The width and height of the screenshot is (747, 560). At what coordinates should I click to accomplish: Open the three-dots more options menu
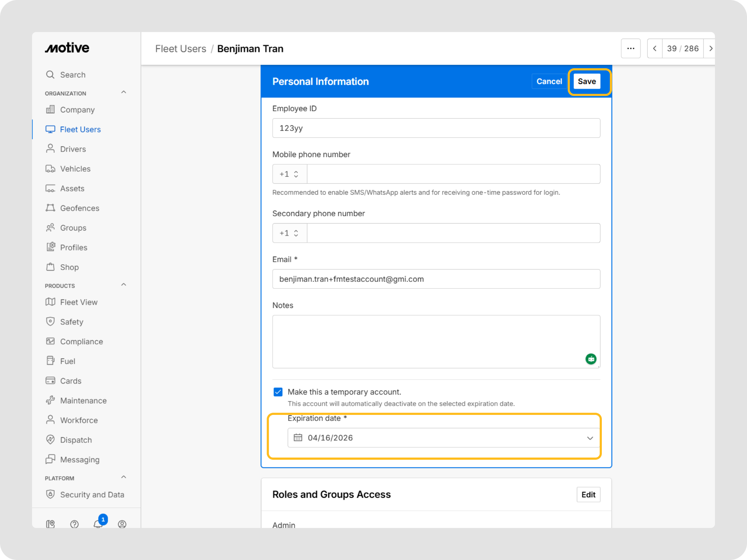(631, 48)
